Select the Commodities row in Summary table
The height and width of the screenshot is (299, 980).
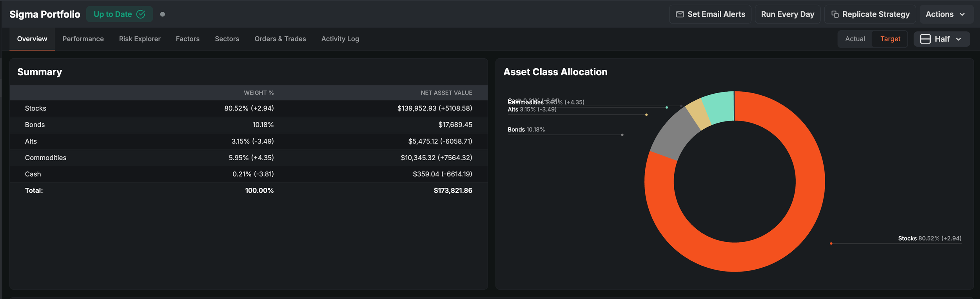[x=249, y=158]
